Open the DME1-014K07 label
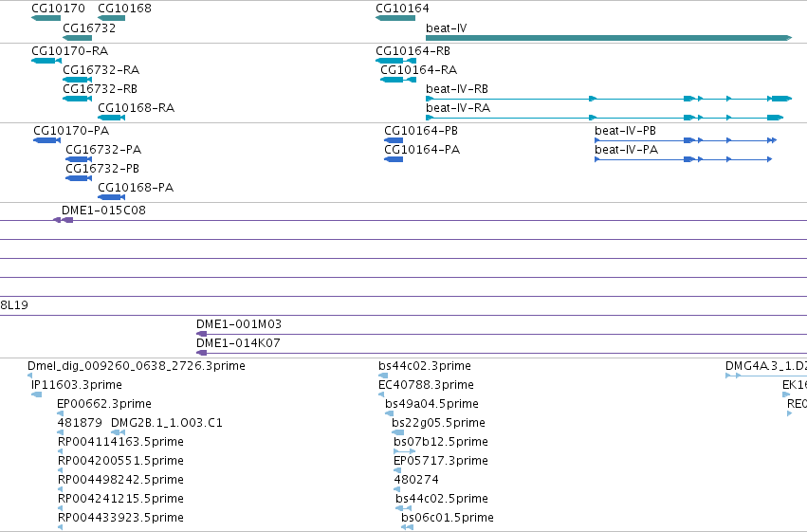The width and height of the screenshot is (807, 532). tap(238, 342)
